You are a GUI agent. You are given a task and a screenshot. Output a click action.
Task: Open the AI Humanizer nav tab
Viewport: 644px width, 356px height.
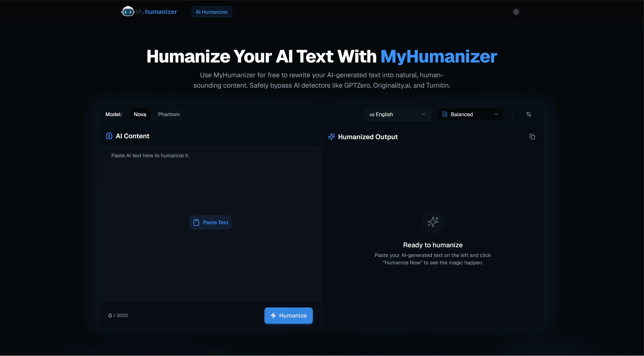[x=211, y=12]
